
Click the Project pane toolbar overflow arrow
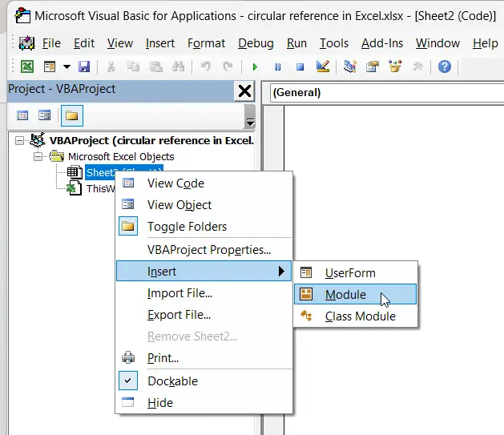point(250,117)
